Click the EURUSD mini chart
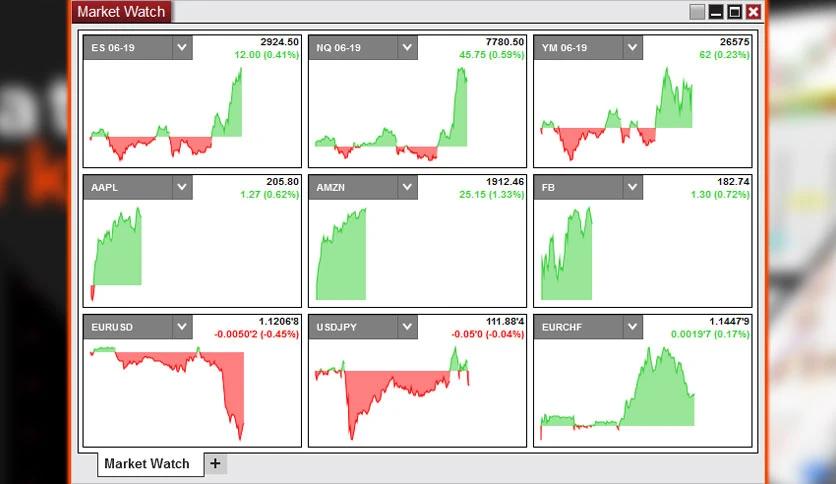The image size is (836, 484). [167, 393]
